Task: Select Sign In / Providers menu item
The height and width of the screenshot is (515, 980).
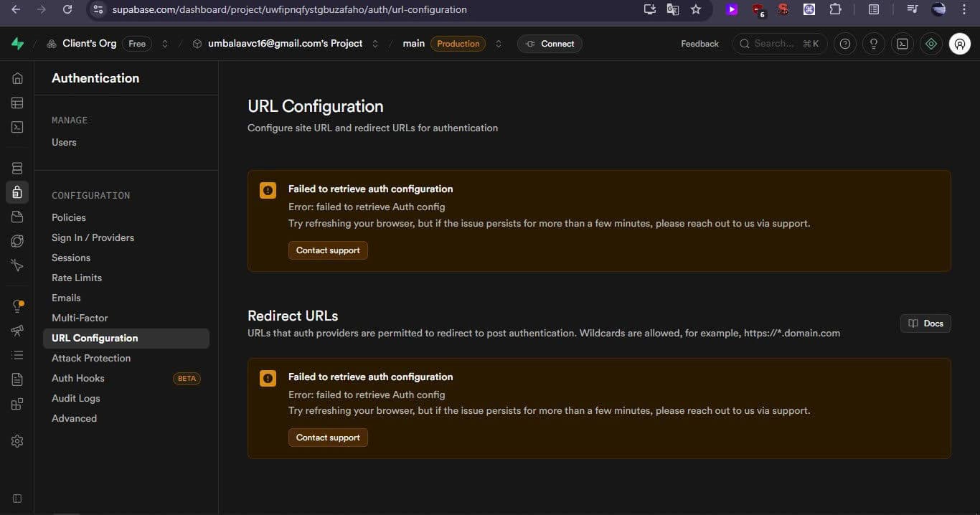Action: tap(93, 237)
